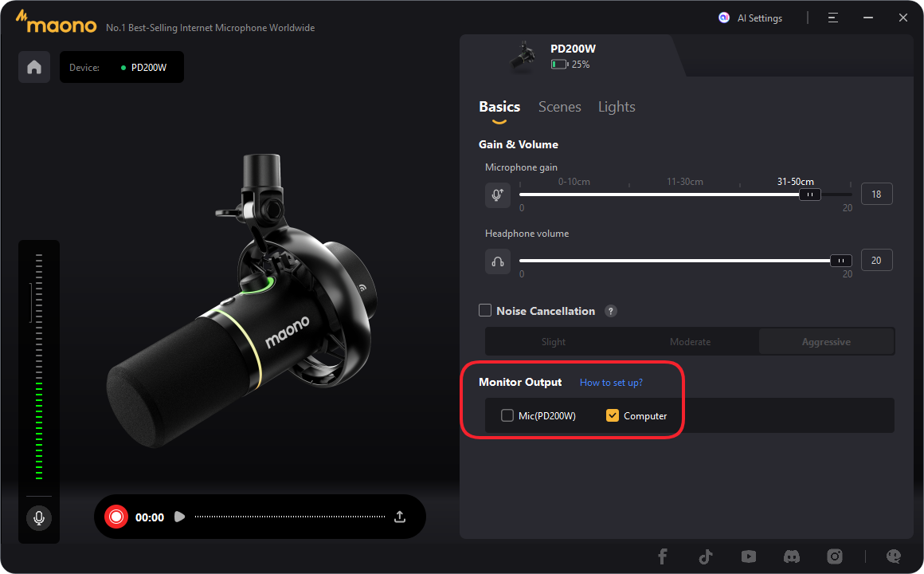This screenshot has width=924, height=574.
Task: Open the YouTube channel icon
Action: tap(748, 556)
